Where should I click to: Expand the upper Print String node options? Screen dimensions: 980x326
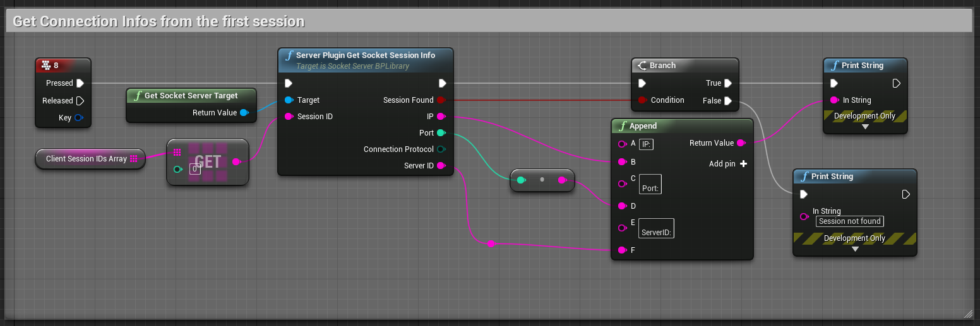click(865, 127)
